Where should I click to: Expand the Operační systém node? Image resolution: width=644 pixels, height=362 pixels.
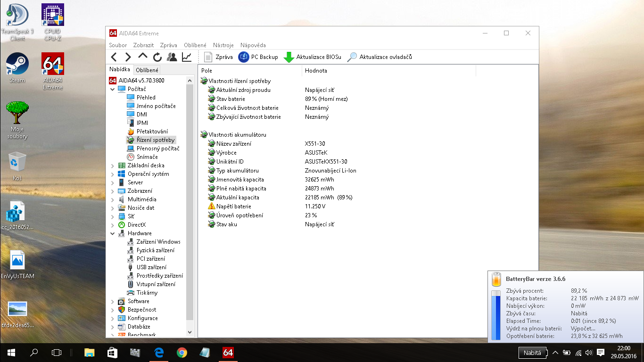pyautogui.click(x=113, y=174)
